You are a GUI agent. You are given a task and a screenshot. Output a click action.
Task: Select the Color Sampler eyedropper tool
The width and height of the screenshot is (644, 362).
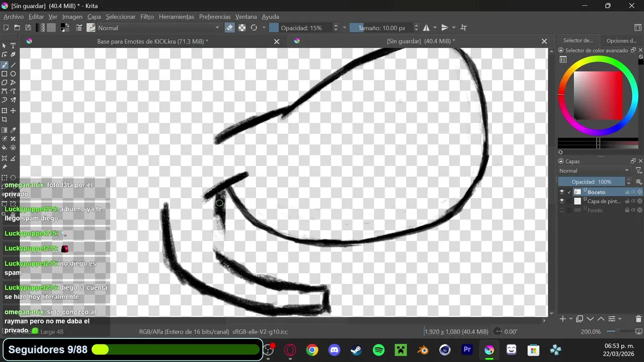pos(13,130)
